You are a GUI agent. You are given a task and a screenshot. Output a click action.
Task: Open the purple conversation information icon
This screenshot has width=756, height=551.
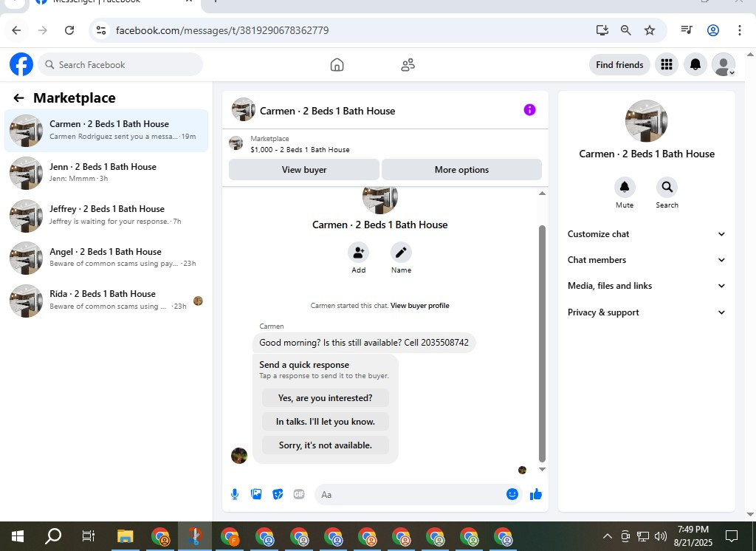[529, 110]
